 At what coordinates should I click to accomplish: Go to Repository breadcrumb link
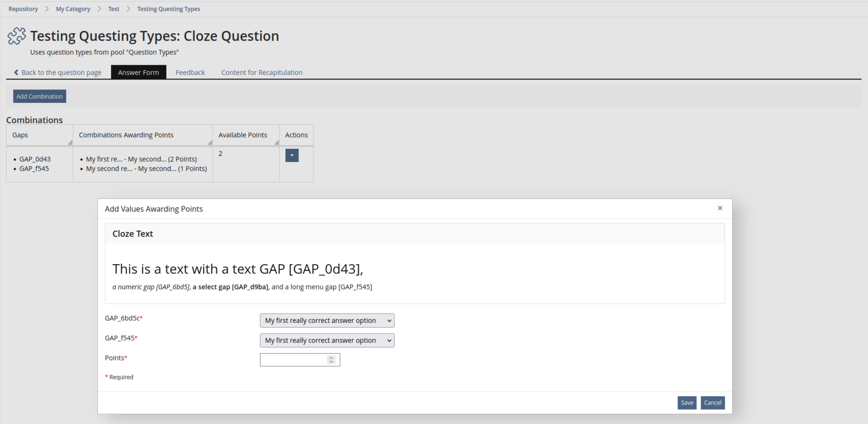point(23,9)
